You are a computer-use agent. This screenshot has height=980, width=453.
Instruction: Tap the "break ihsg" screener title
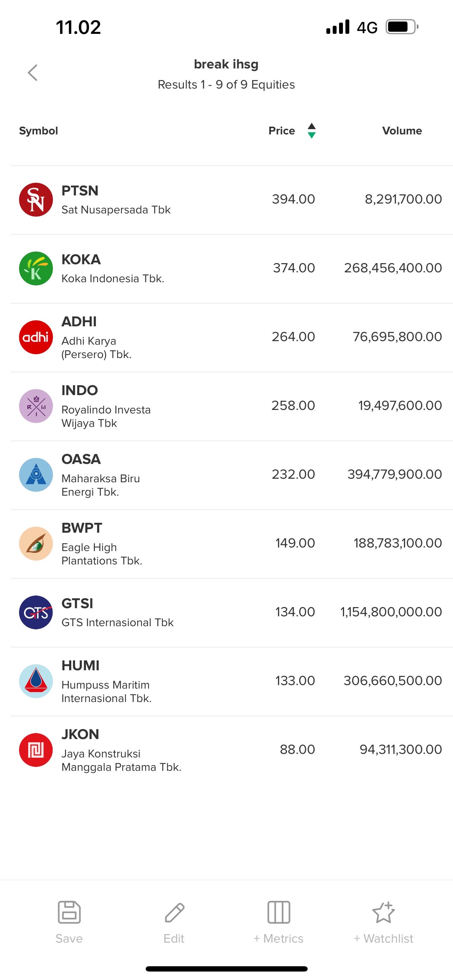pos(226,64)
